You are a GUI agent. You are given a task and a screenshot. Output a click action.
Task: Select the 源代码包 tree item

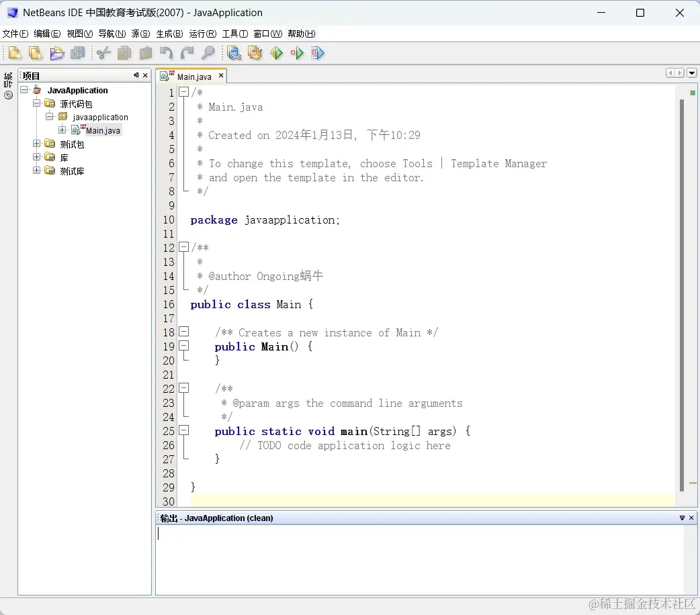[x=76, y=104]
